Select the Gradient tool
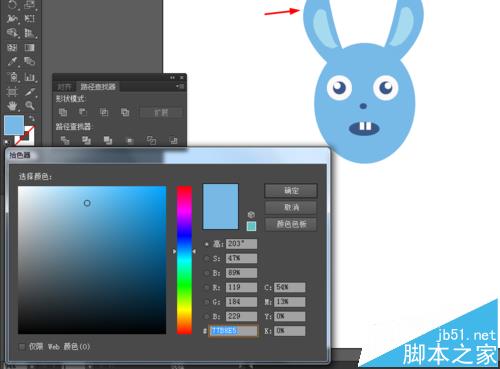This screenshot has height=369, width=500. (x=30, y=47)
